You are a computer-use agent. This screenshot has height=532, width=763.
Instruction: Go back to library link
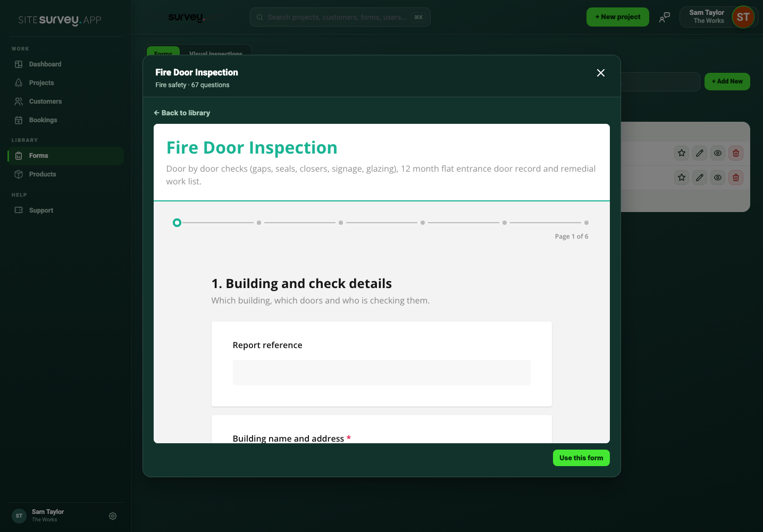[182, 113]
